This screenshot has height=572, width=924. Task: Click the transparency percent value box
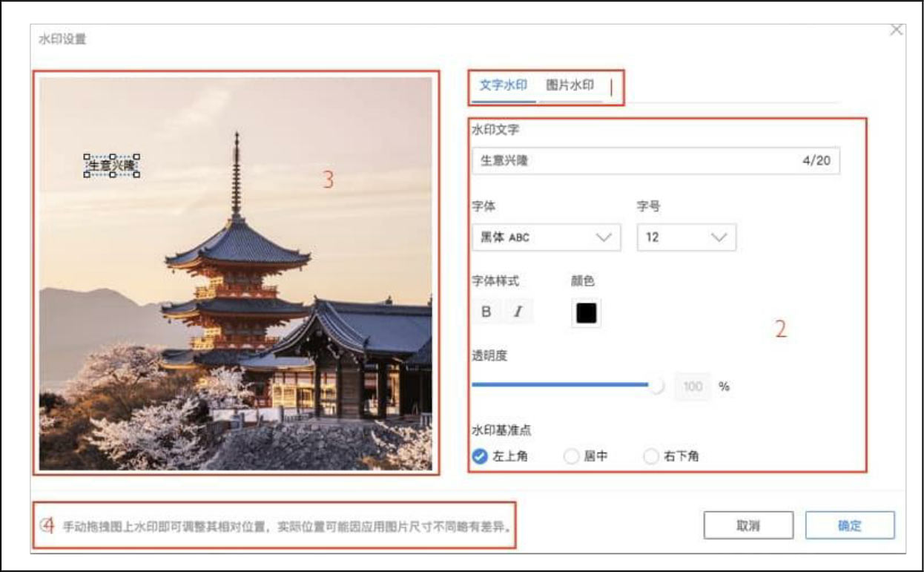tap(693, 387)
